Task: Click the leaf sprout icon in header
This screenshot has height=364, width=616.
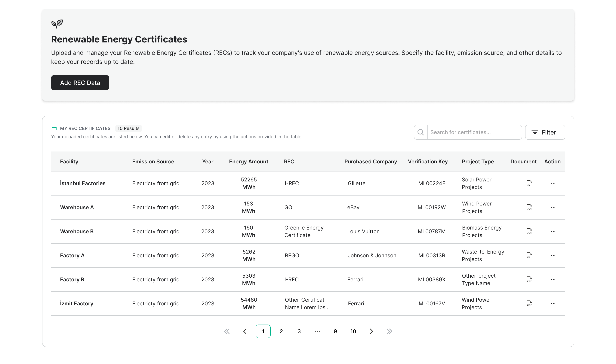Action: click(57, 24)
